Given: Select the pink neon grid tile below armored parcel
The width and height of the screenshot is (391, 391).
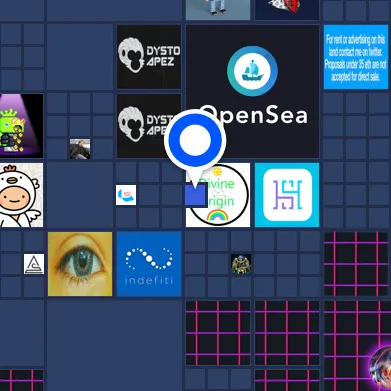Looking at the screenshot, I should pos(218,333).
